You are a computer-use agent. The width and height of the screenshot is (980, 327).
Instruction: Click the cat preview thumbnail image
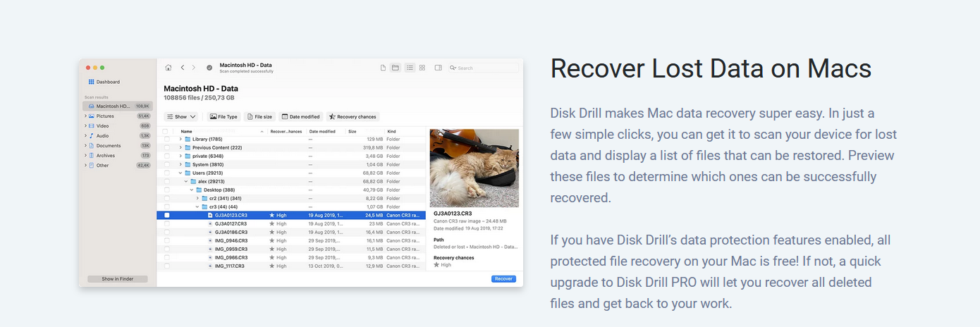click(x=474, y=168)
